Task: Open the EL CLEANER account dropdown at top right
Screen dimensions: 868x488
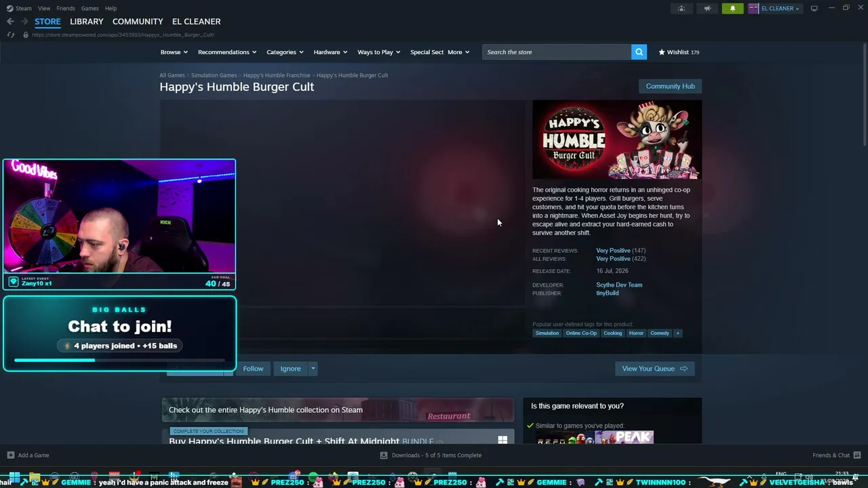Action: click(774, 8)
